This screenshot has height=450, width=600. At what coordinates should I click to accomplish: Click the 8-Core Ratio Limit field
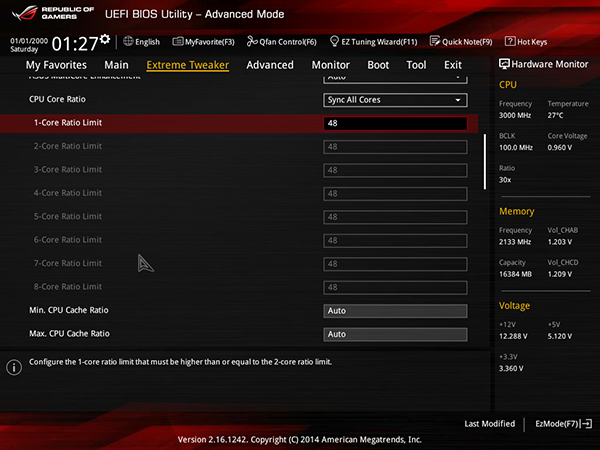[395, 287]
